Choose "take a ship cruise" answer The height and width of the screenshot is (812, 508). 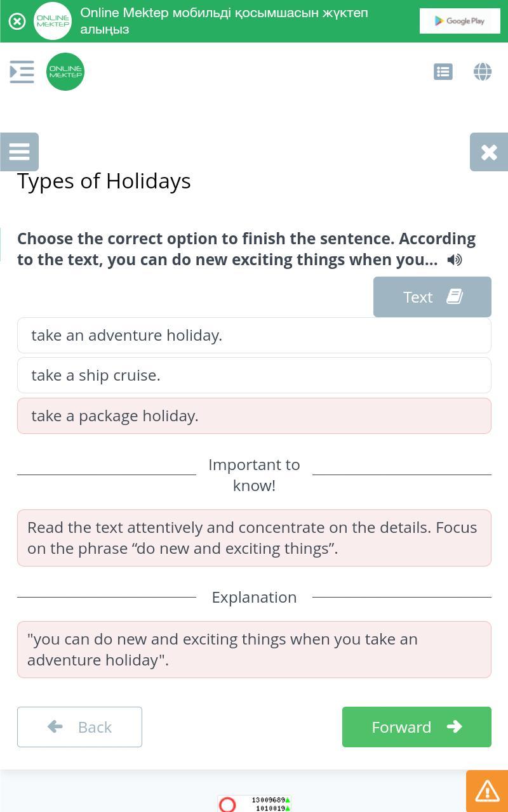coord(254,375)
